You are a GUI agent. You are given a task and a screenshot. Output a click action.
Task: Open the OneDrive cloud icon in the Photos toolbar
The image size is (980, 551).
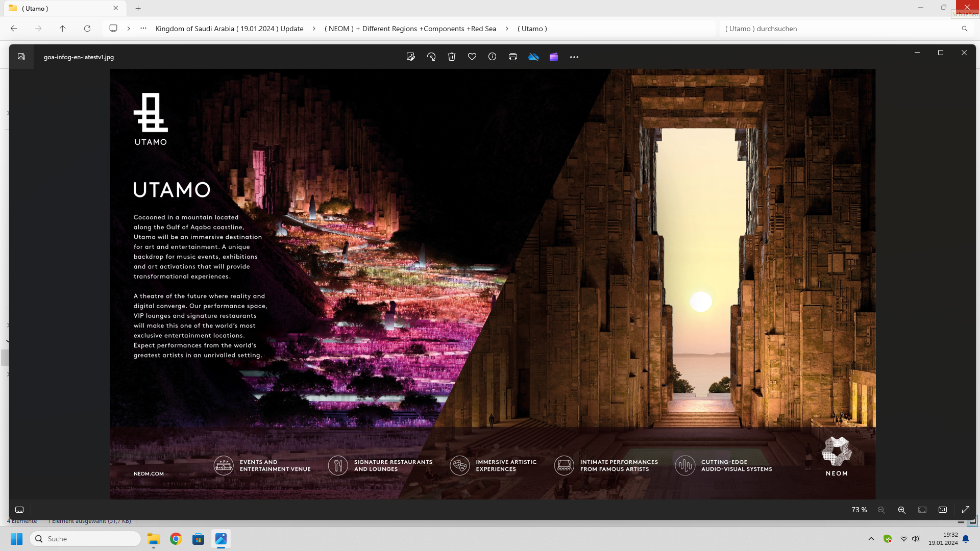pos(533,57)
